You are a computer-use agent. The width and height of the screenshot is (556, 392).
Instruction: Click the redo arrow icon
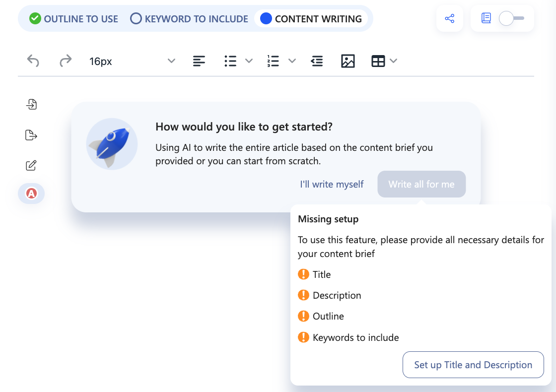tap(66, 61)
